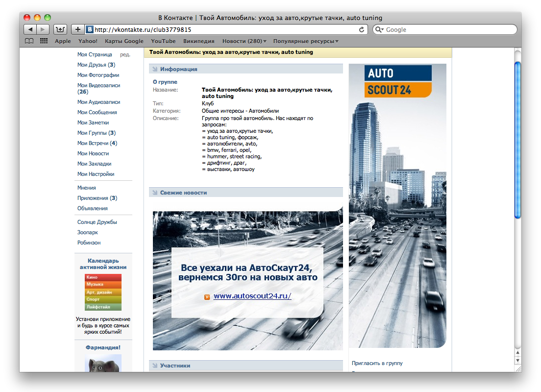541x392 pixels.
Task: Open the YouTube bookmark
Action: click(x=163, y=41)
